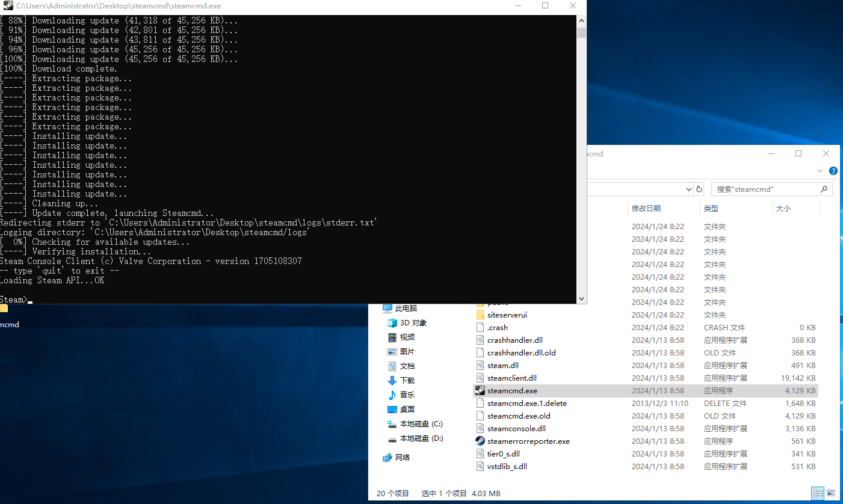Image resolution: width=843 pixels, height=504 pixels.
Task: Maximize the Explorer window
Action: pyautogui.click(x=798, y=153)
